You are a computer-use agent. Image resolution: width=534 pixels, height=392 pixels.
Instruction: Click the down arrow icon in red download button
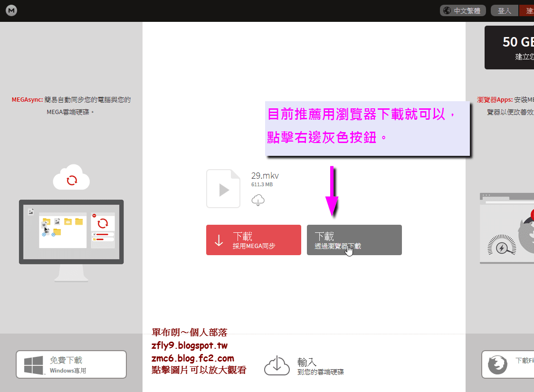pos(219,240)
